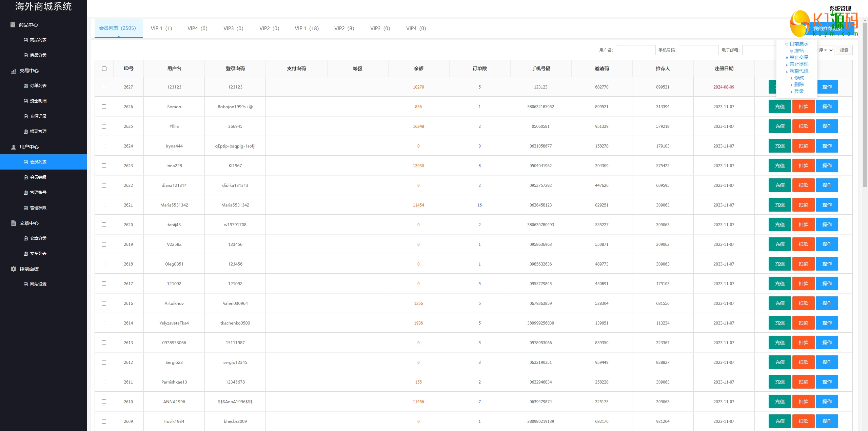Click the vertical page scrollbar thumb
This screenshot has height=431, width=868.
point(865,105)
